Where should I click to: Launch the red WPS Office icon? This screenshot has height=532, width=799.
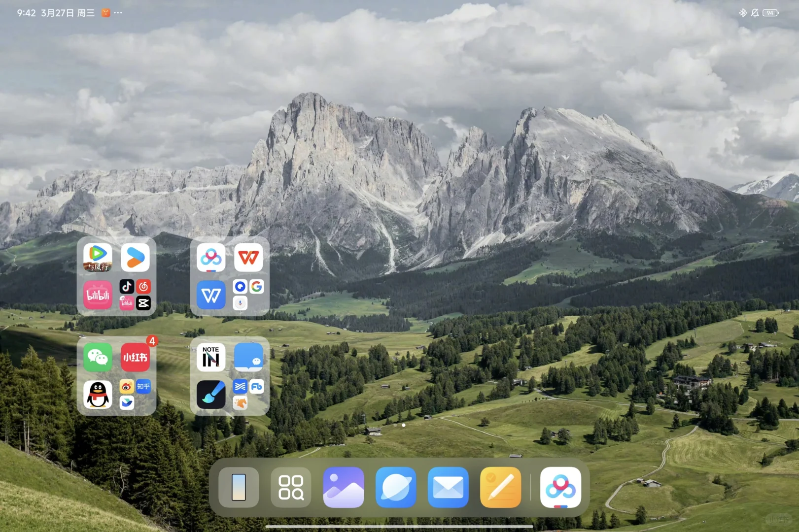pyautogui.click(x=249, y=258)
